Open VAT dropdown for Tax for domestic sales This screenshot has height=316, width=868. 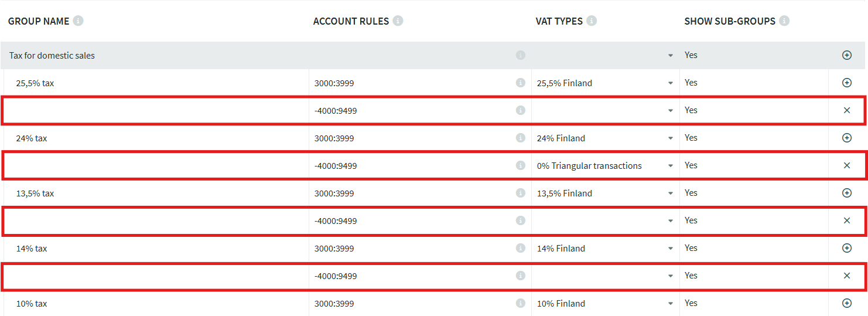point(670,56)
